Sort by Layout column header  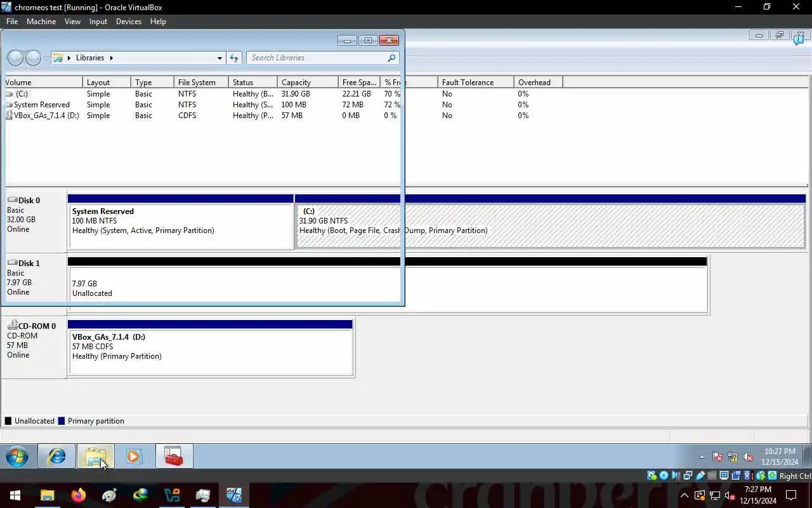pos(107,83)
